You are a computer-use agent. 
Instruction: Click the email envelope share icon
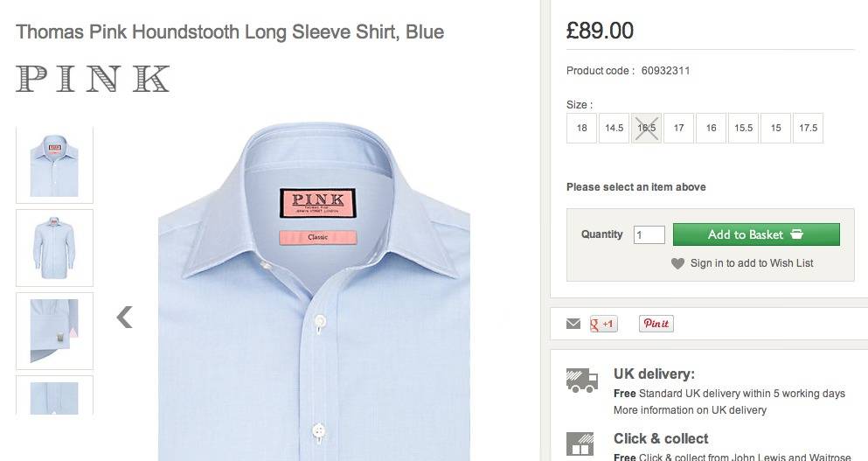tap(573, 324)
